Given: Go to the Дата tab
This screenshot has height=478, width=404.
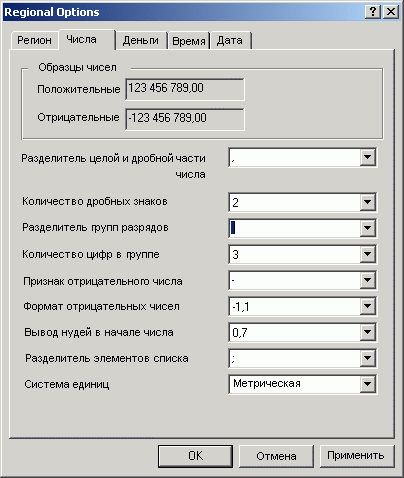Looking at the screenshot, I should pyautogui.click(x=230, y=40).
